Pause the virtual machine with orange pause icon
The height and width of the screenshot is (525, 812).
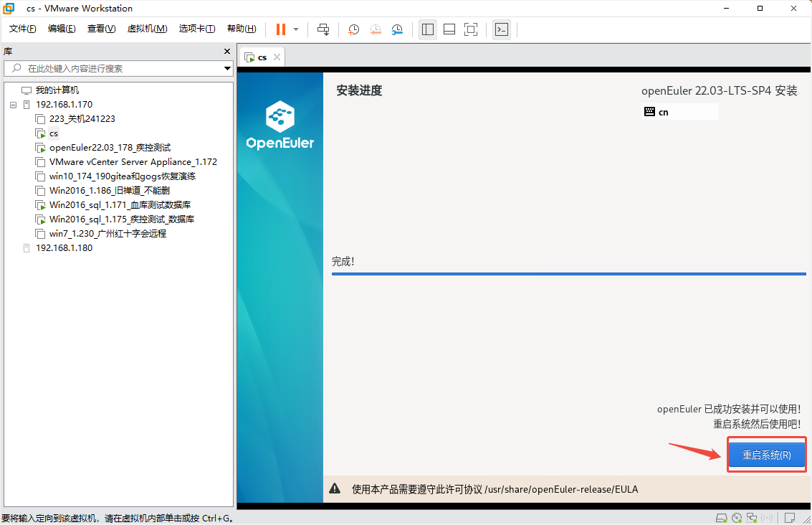coord(281,29)
